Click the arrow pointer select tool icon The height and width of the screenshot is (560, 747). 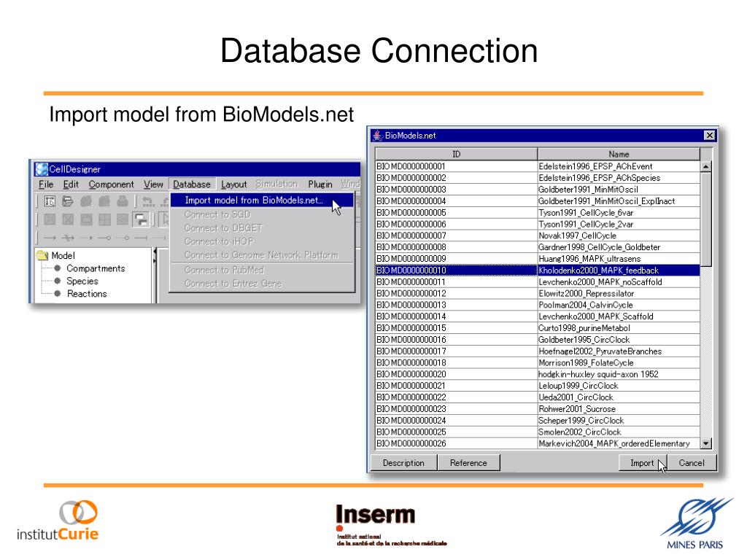coord(166,219)
